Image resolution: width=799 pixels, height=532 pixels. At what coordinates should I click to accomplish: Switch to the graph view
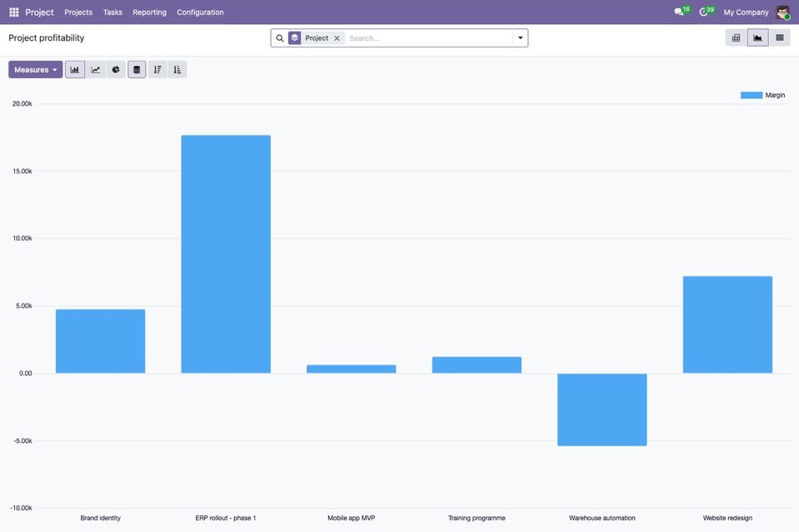pyautogui.click(x=757, y=37)
